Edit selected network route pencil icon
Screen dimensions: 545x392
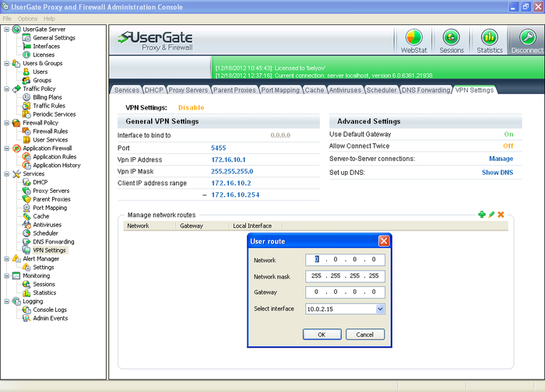click(x=491, y=215)
